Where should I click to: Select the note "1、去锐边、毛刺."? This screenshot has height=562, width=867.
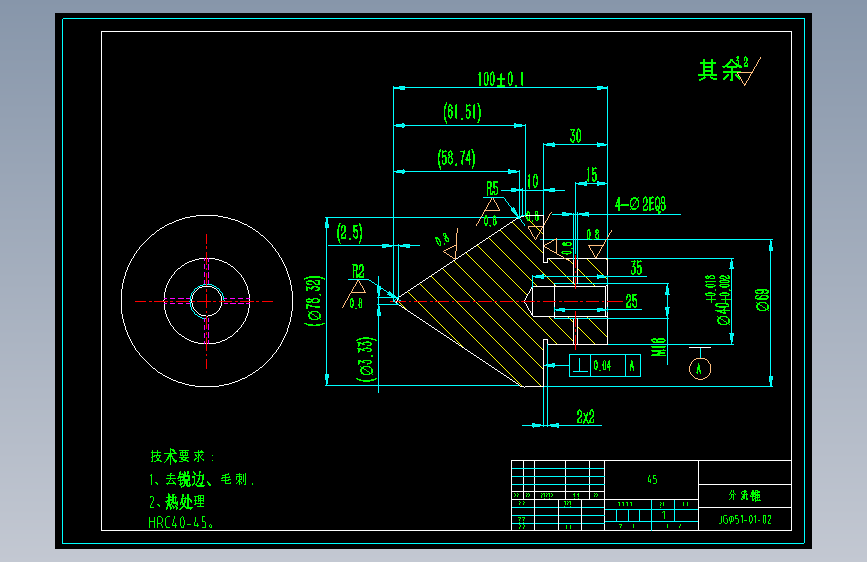[201, 479]
